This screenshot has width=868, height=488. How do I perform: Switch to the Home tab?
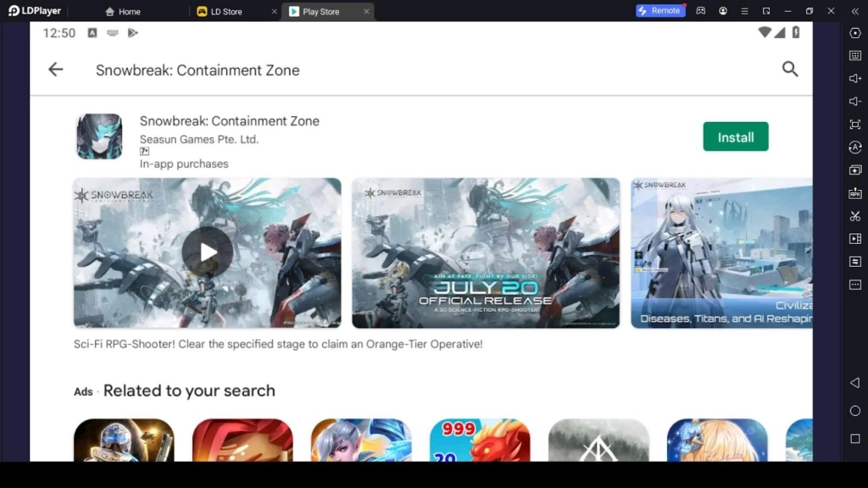click(123, 11)
